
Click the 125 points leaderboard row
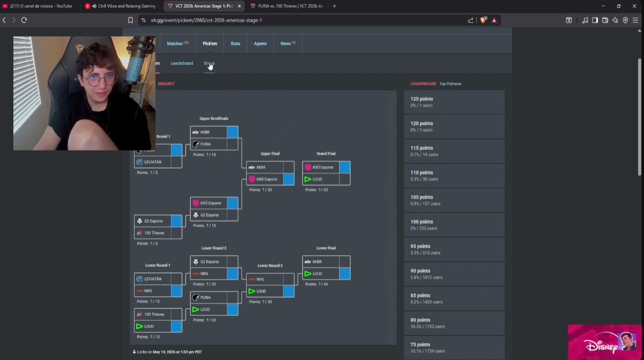(454, 102)
